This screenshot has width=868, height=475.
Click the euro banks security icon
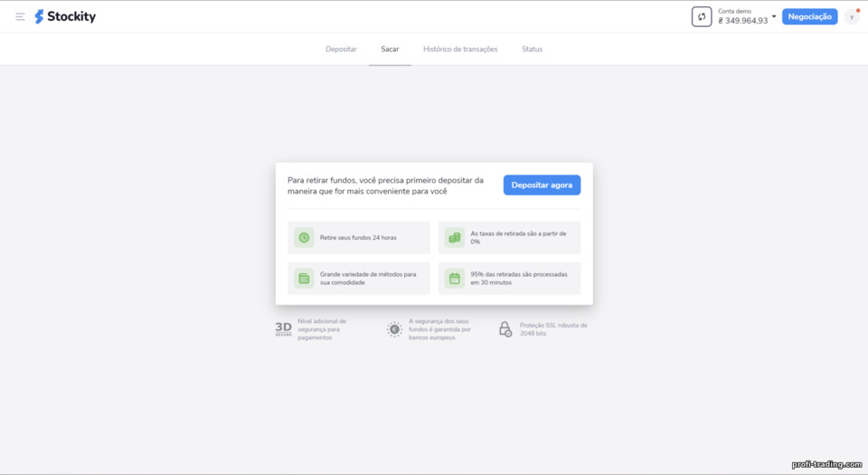point(394,329)
